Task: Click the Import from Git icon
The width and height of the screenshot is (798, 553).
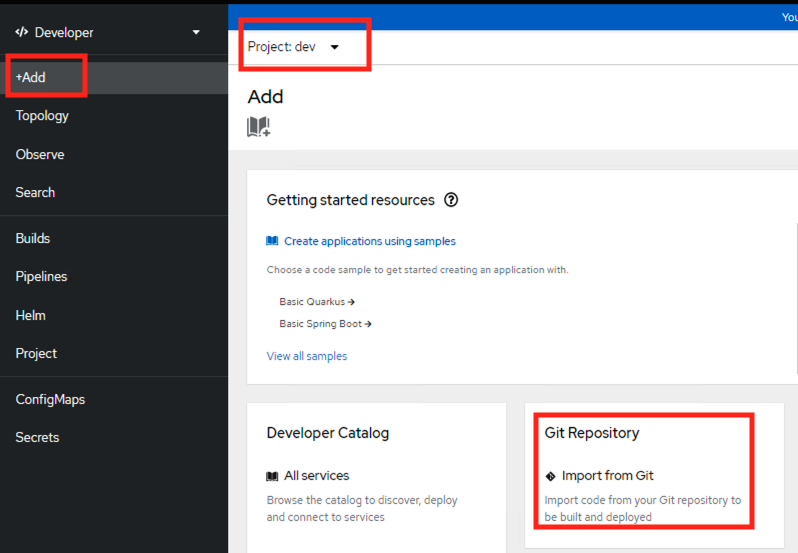Action: pos(550,476)
